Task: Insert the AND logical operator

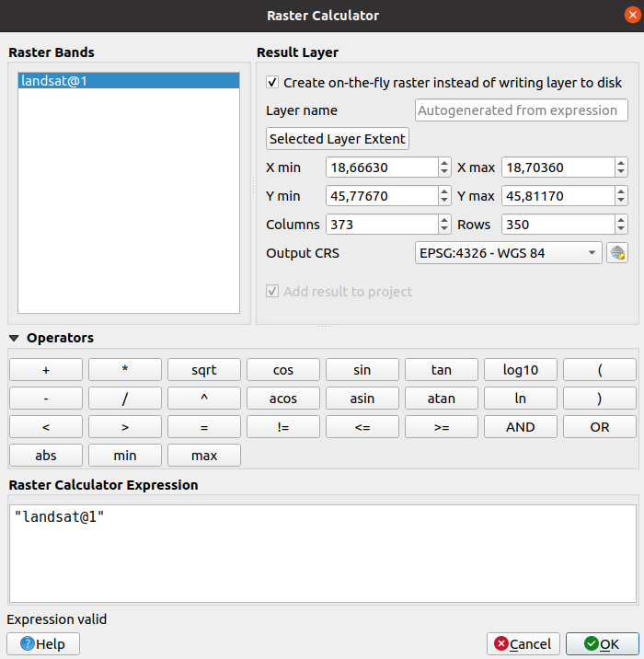Action: [521, 427]
